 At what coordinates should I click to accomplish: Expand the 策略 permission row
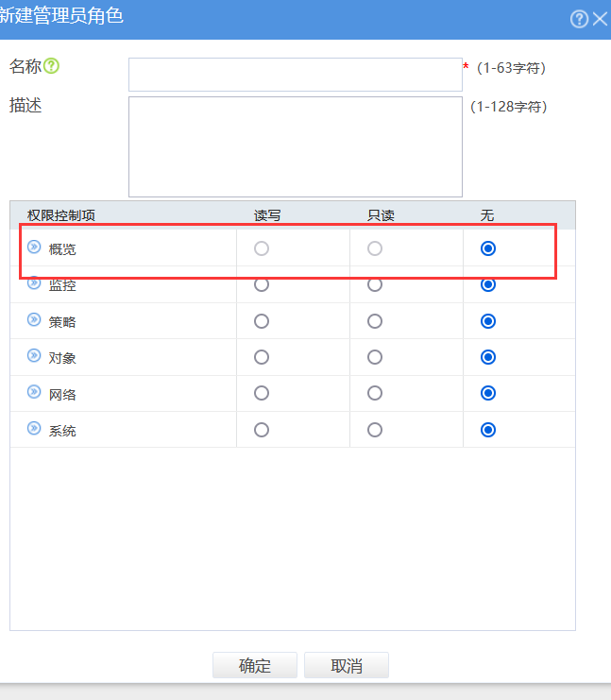[34, 320]
